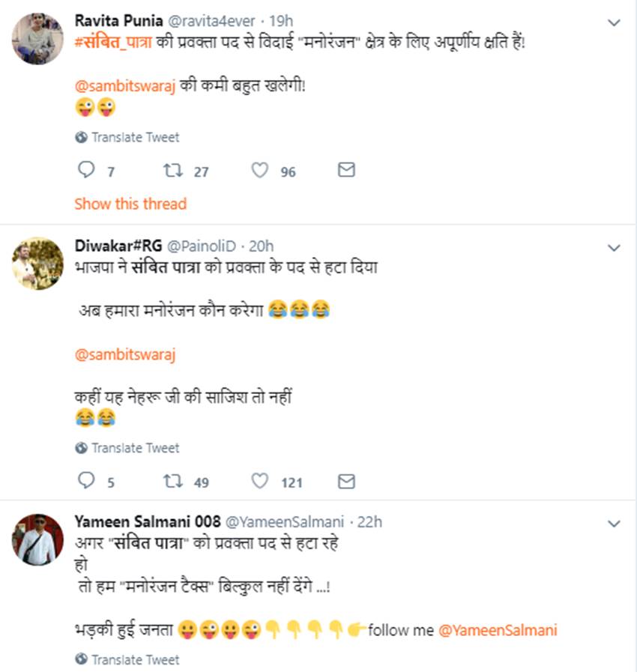
Task: Open Ravita Punia's profile picture
Action: coord(37,39)
